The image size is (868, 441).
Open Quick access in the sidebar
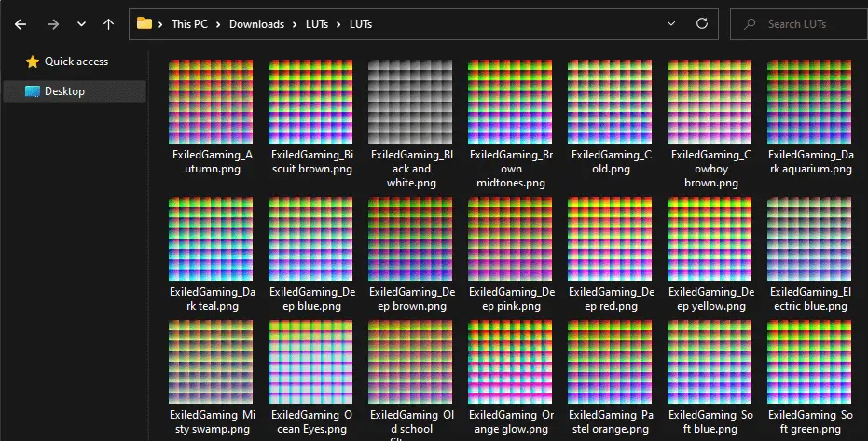tap(76, 62)
